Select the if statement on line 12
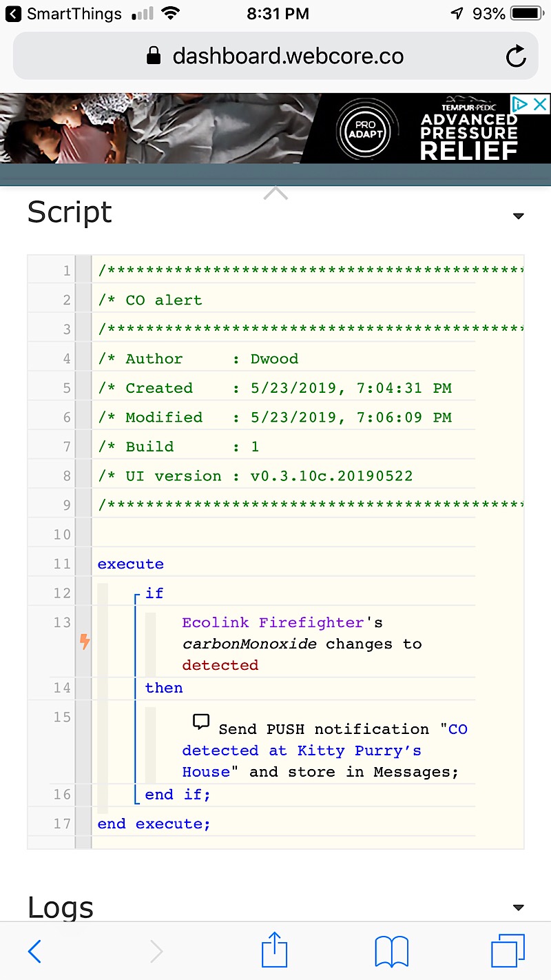551x980 pixels. [x=154, y=593]
